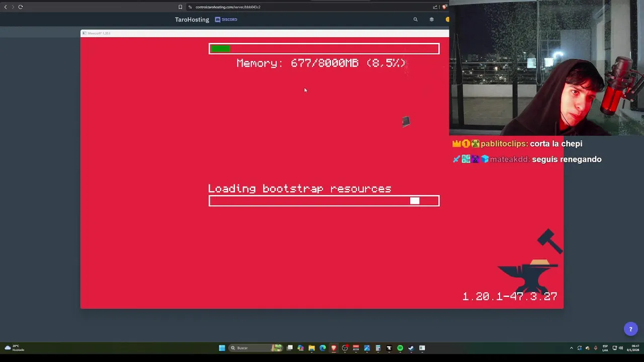644x362 pixels.
Task: Bookmark this page via bookmark icon
Action: click(180, 7)
